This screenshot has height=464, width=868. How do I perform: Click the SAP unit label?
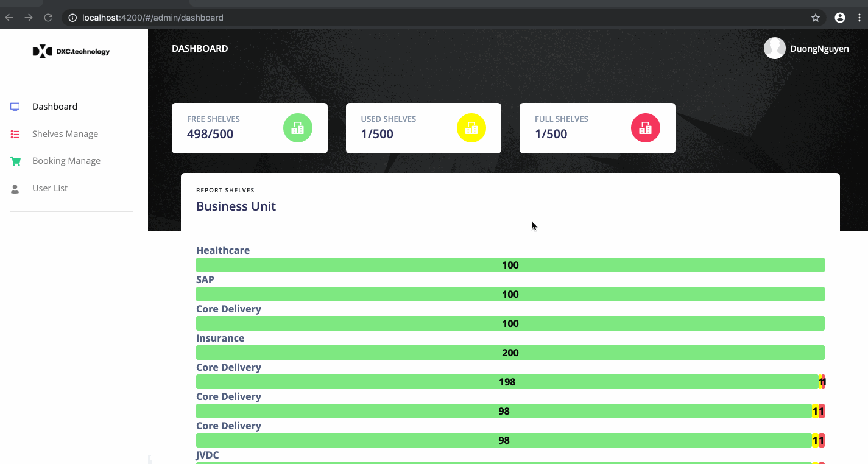[205, 279]
